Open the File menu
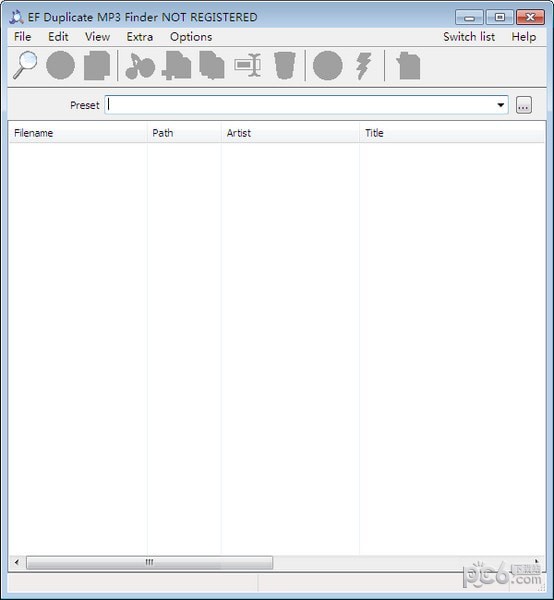 coord(22,37)
